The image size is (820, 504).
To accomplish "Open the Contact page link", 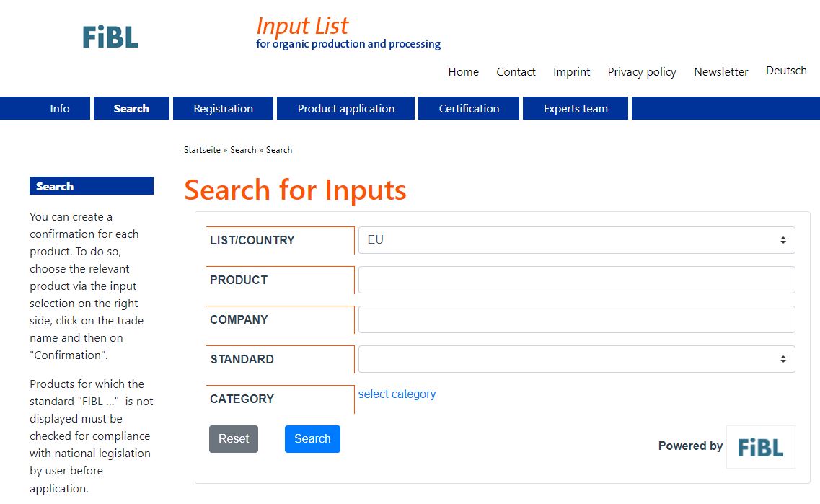I will pyautogui.click(x=516, y=71).
